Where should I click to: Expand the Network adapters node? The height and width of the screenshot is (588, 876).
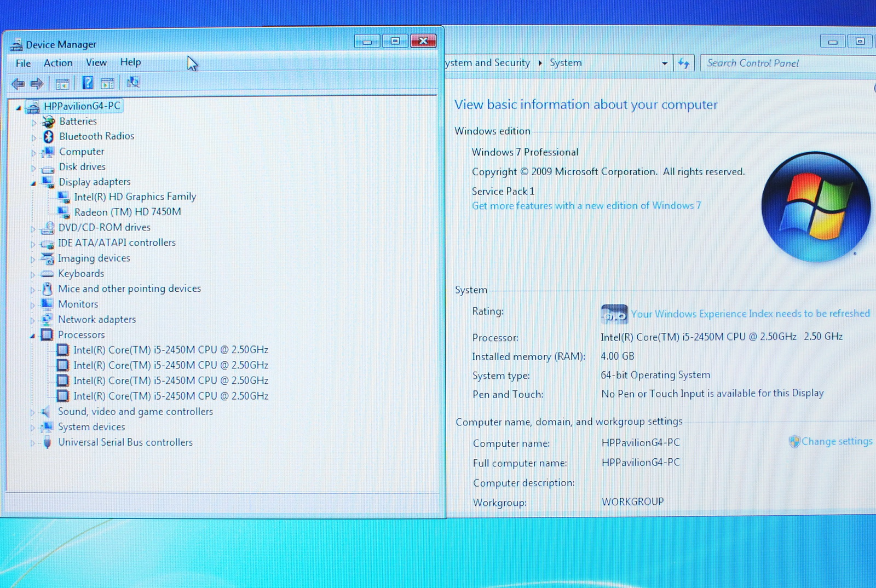[33, 320]
